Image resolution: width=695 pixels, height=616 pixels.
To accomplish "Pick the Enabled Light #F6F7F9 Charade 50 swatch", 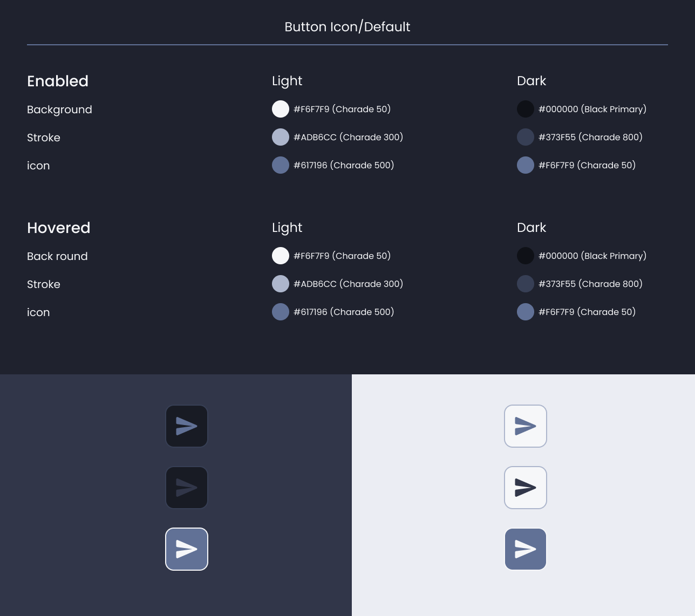I will click(x=281, y=109).
